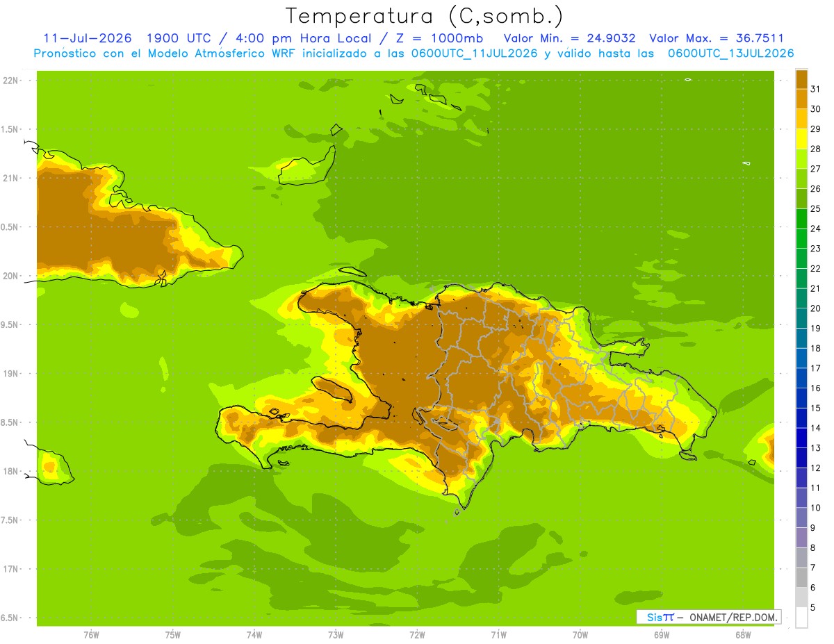Pick the yellow swatch between 28 and 29
Screen dimensions: 834x644
(801, 139)
